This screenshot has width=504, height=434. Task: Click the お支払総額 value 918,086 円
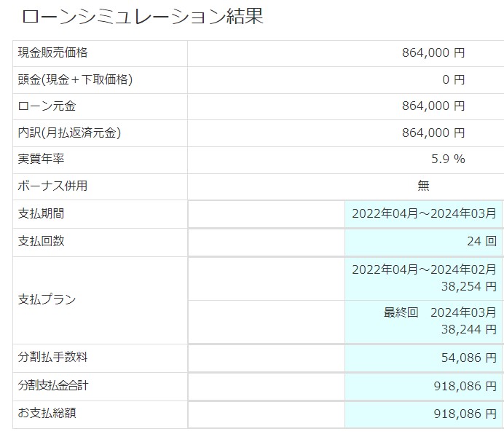point(463,414)
